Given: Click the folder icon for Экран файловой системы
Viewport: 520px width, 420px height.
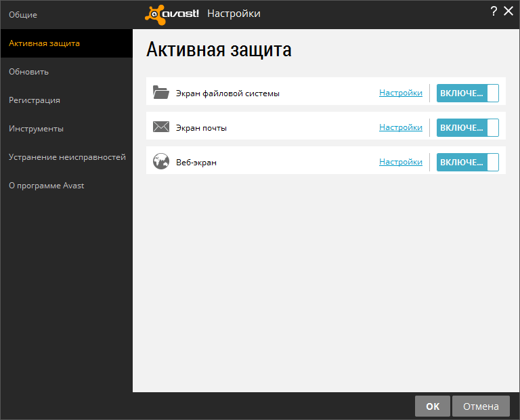Looking at the screenshot, I should click(161, 92).
